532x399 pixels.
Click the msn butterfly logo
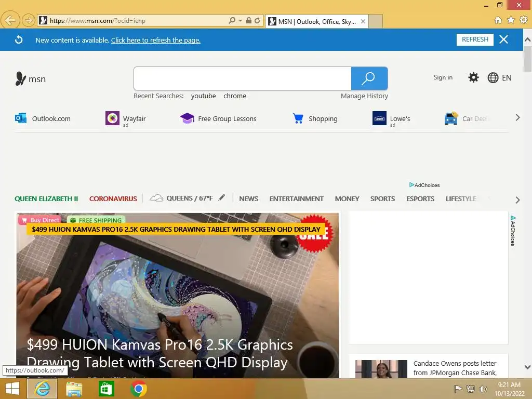pyautogui.click(x=30, y=79)
